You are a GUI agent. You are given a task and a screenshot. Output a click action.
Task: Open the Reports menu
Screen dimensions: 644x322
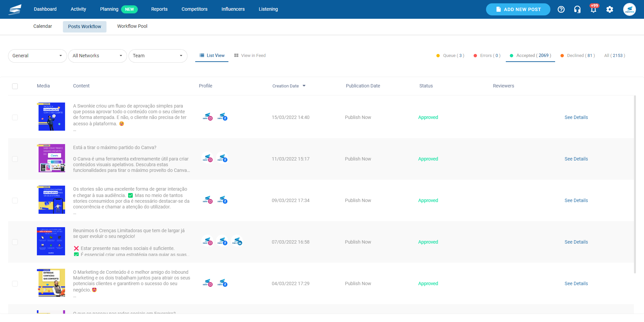(159, 9)
